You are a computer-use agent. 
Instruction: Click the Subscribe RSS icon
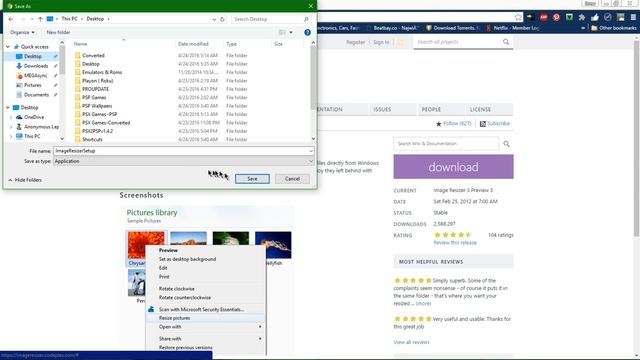coord(483,124)
